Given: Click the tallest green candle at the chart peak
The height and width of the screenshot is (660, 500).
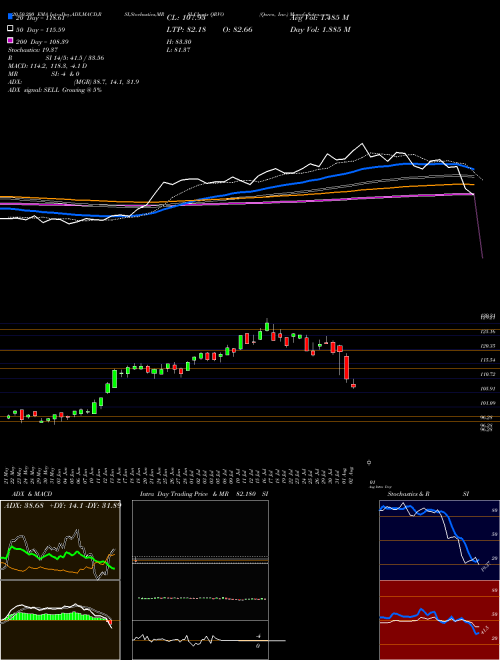Looking at the screenshot, I should (x=267, y=325).
